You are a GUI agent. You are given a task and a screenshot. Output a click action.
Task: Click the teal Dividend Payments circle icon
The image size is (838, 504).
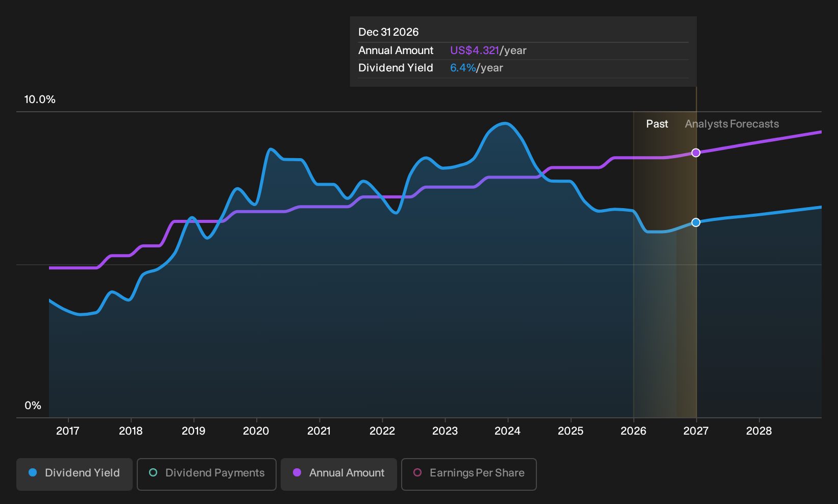153,472
